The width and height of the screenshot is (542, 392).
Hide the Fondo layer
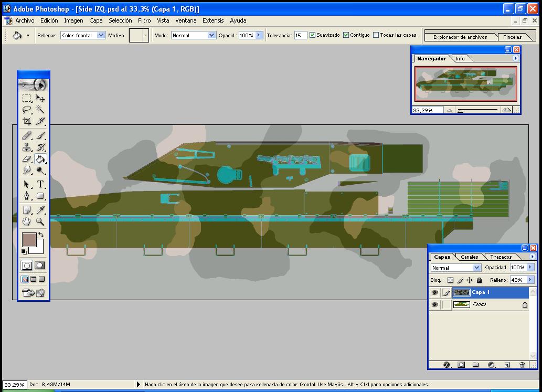point(434,304)
